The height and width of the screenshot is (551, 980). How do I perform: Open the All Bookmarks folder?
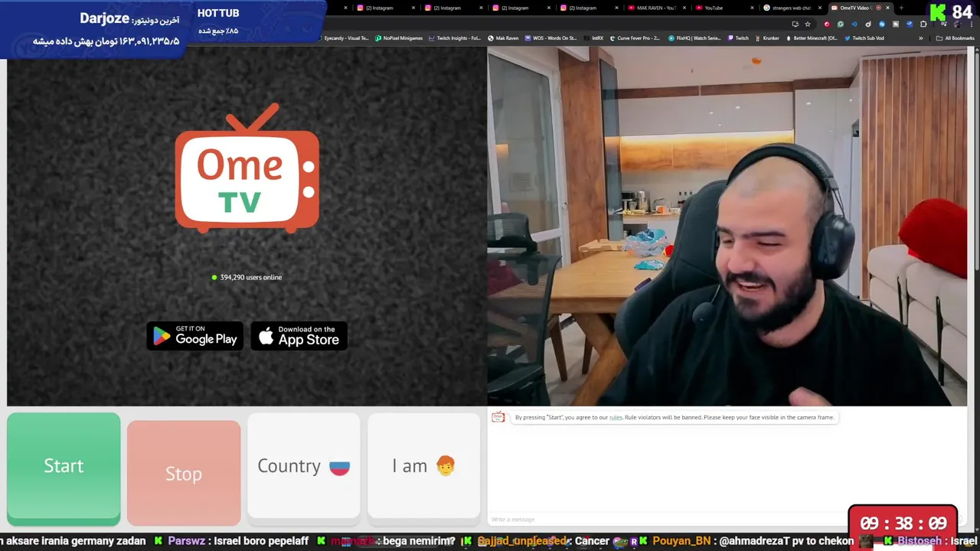pos(955,38)
